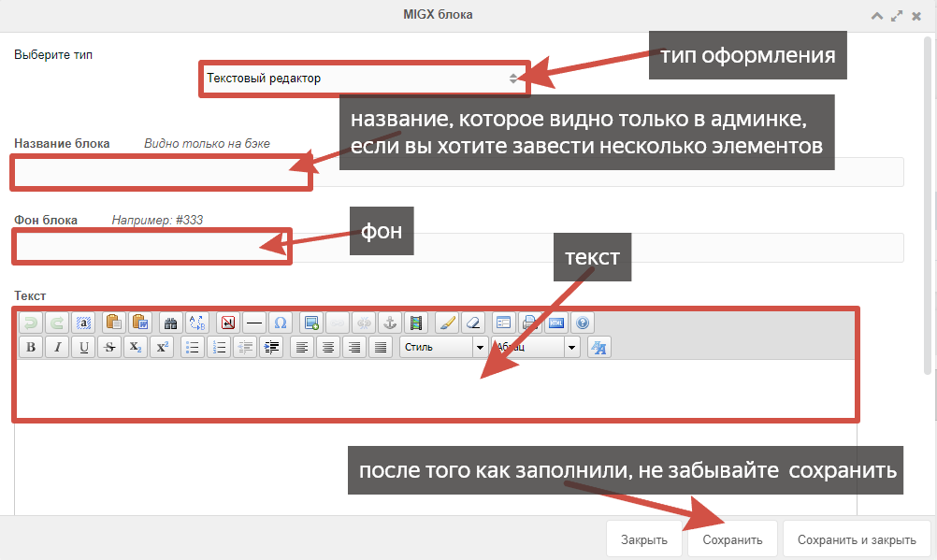Click the Сохранить button
The image size is (937, 560).
pos(732,539)
